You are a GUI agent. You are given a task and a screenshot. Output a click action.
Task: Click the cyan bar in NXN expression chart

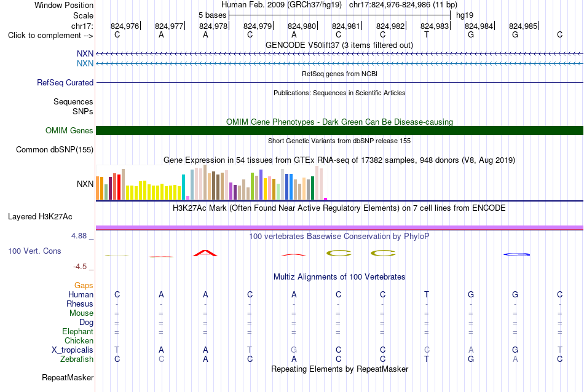183,187
